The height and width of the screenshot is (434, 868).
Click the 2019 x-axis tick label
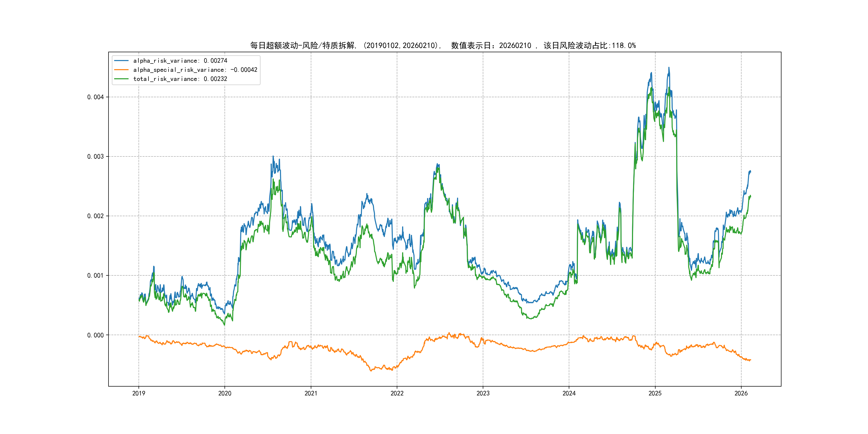point(139,393)
